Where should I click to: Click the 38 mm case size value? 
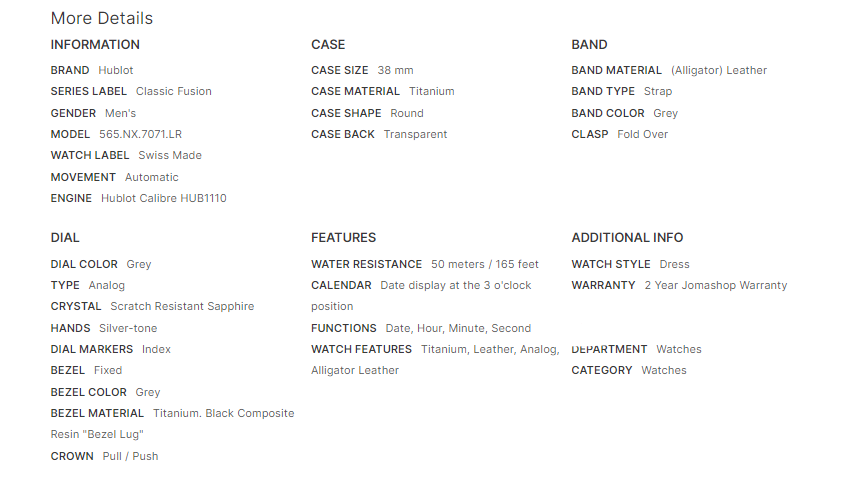coord(395,70)
